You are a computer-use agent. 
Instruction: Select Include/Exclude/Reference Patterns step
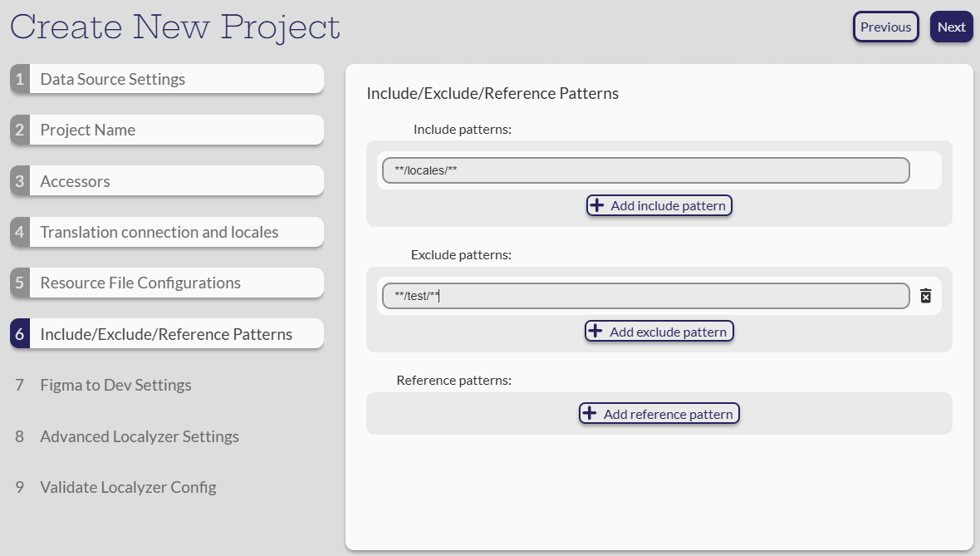click(166, 334)
